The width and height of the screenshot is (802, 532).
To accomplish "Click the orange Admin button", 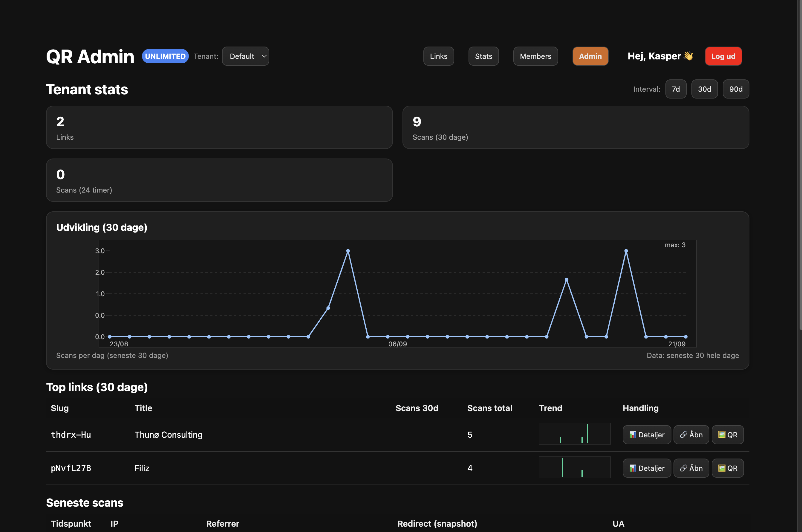I will tap(590, 56).
